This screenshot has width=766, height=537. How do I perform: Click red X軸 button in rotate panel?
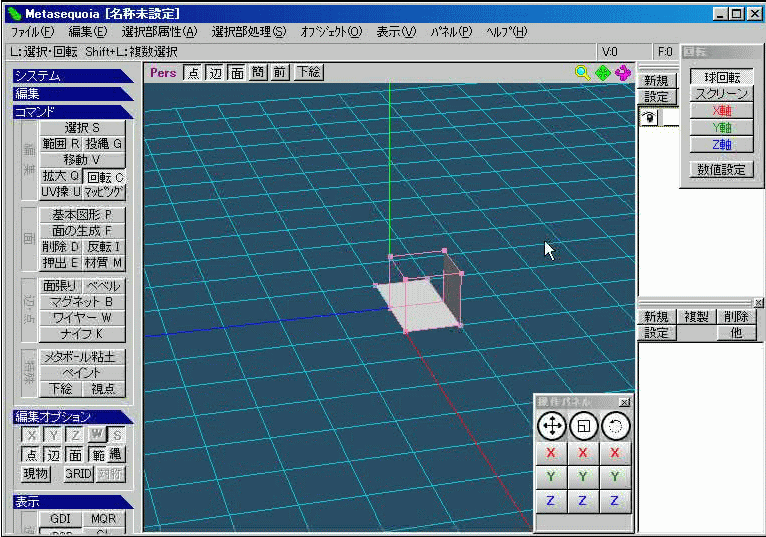coord(722,111)
